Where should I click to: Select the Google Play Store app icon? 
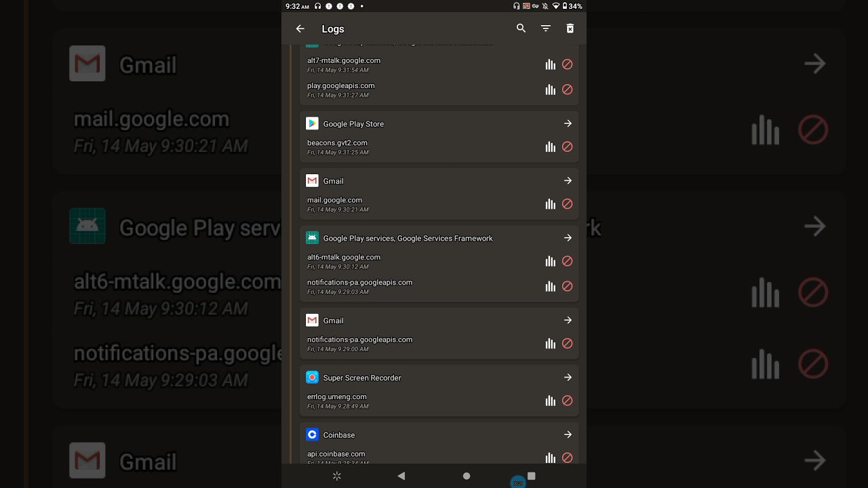pyautogui.click(x=312, y=123)
